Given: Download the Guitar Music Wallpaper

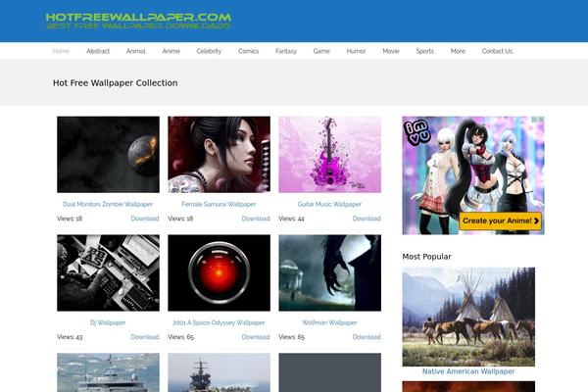Looking at the screenshot, I should click(x=367, y=219).
